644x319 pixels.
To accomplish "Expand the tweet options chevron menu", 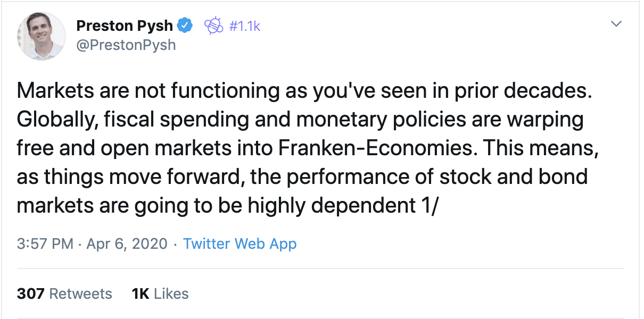I will pos(616,24).
